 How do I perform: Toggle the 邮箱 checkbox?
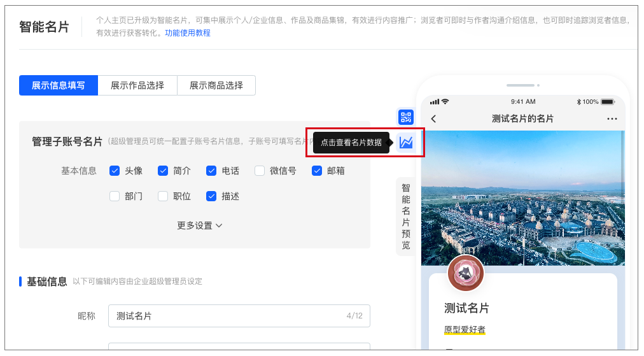[317, 171]
